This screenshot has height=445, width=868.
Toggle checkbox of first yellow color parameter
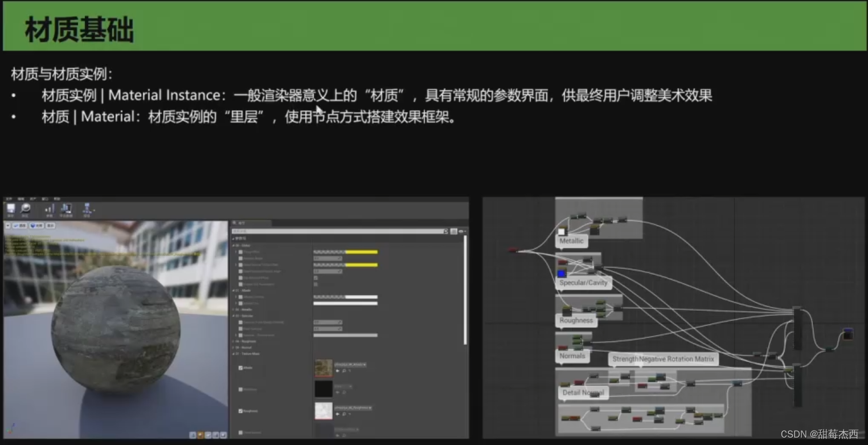click(240, 252)
